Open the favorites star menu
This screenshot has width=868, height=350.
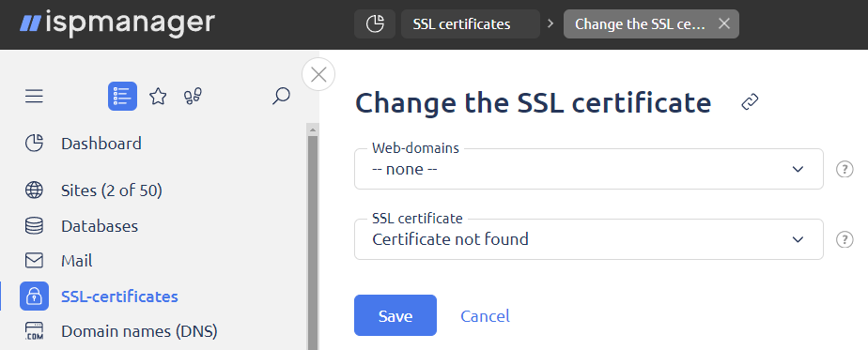tap(159, 97)
